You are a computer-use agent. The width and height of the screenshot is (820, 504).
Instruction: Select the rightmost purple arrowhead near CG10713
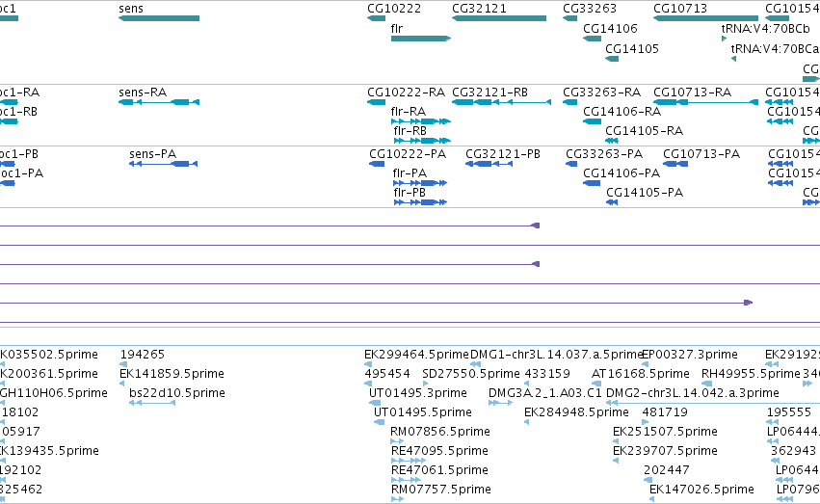[749, 303]
